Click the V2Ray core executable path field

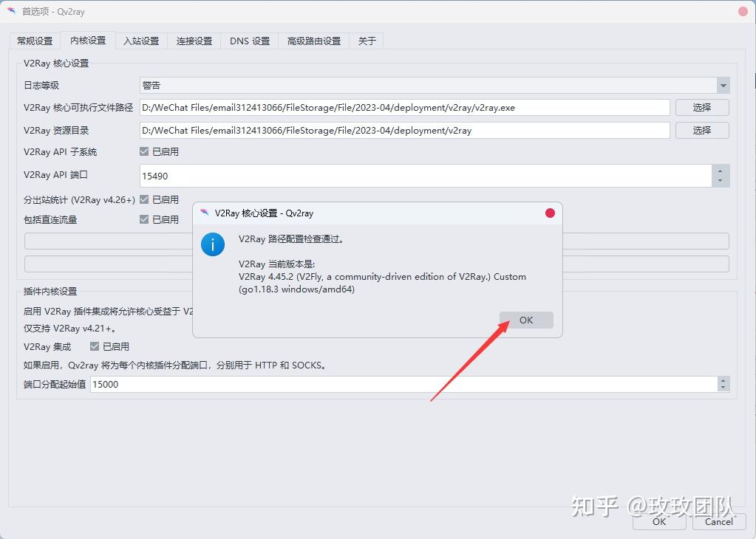[404, 107]
